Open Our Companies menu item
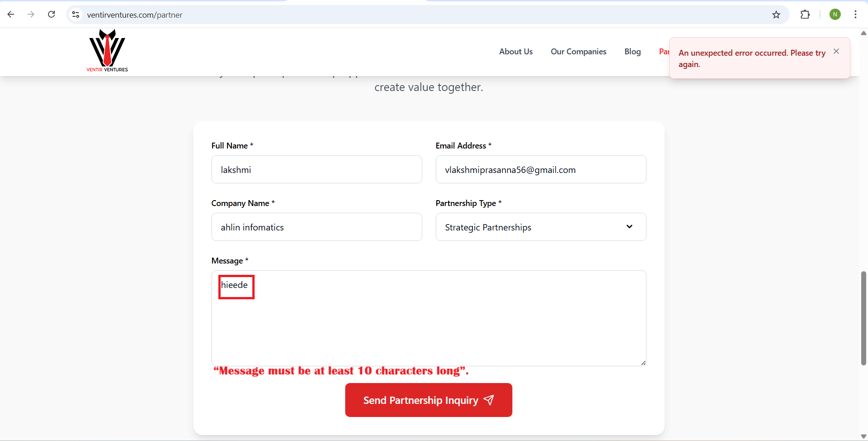 [578, 52]
